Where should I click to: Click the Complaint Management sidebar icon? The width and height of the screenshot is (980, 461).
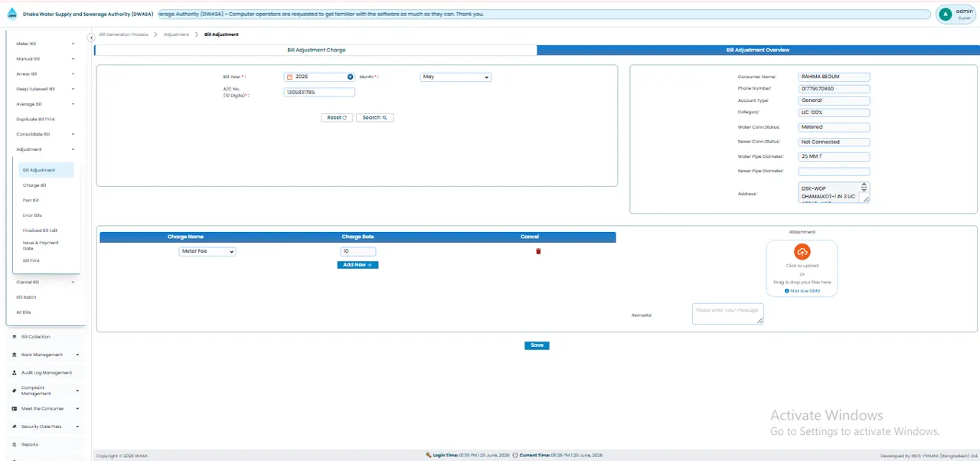pyautogui.click(x=15, y=391)
